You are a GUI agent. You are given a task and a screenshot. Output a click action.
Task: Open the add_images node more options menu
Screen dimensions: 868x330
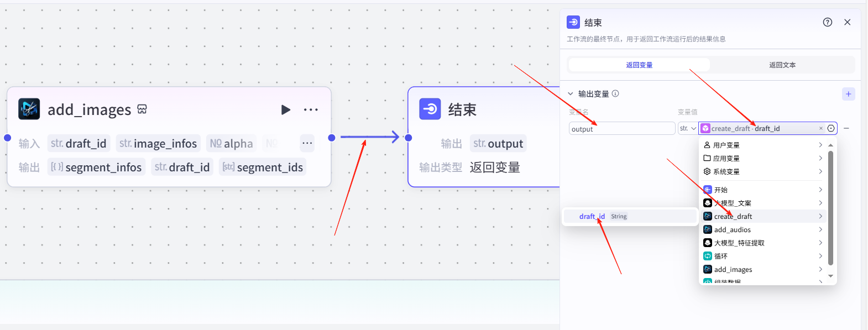click(x=311, y=109)
